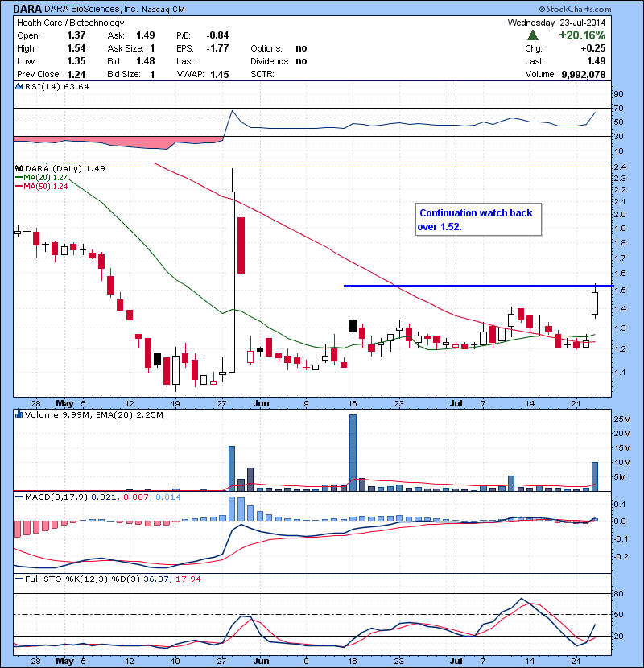Click the High value 1.54
Screen dimensions: 644x668
[76, 48]
